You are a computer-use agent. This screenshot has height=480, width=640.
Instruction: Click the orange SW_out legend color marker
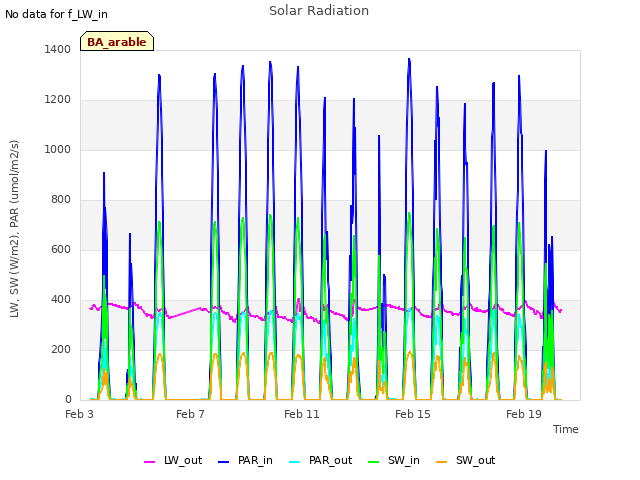point(441,462)
